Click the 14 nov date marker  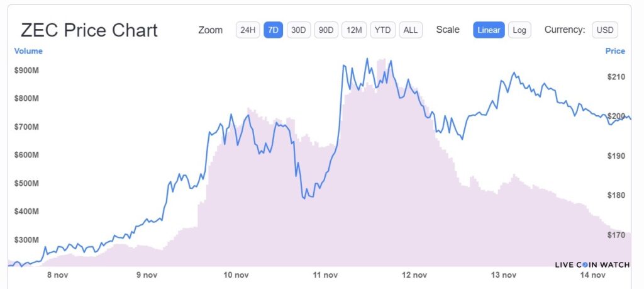point(592,275)
